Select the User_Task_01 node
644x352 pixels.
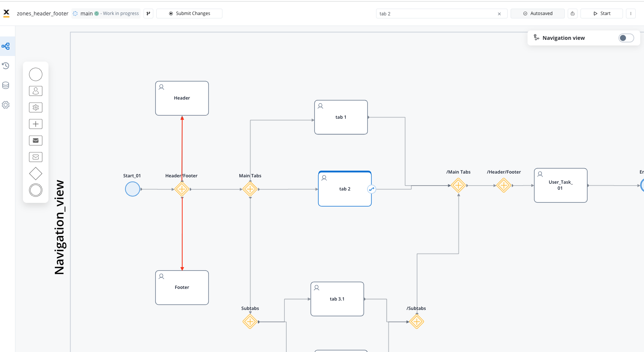pos(561,185)
